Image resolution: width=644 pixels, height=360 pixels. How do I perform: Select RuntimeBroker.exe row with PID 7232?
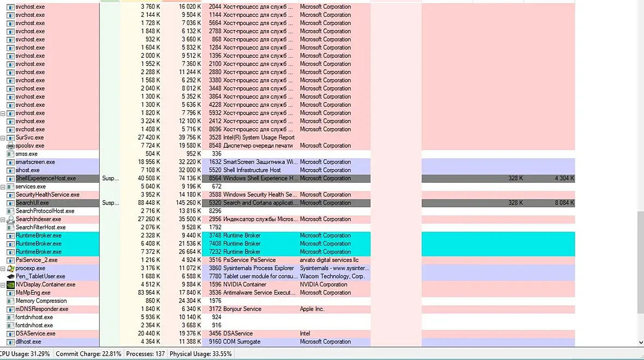coord(288,252)
